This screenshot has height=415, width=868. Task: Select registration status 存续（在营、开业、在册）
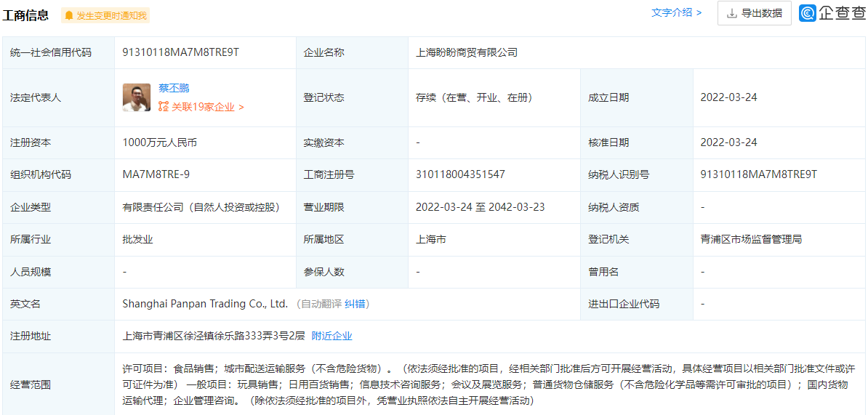(x=474, y=98)
